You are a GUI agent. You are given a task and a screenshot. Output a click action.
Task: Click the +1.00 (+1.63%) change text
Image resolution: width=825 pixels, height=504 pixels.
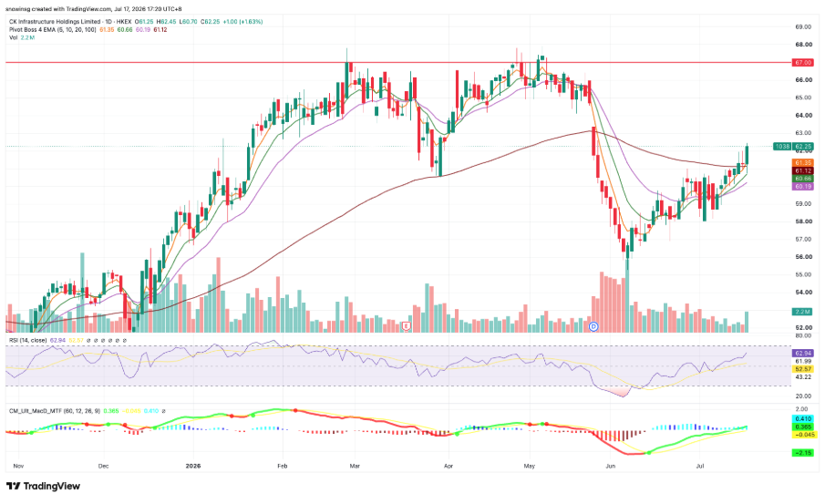(242, 22)
